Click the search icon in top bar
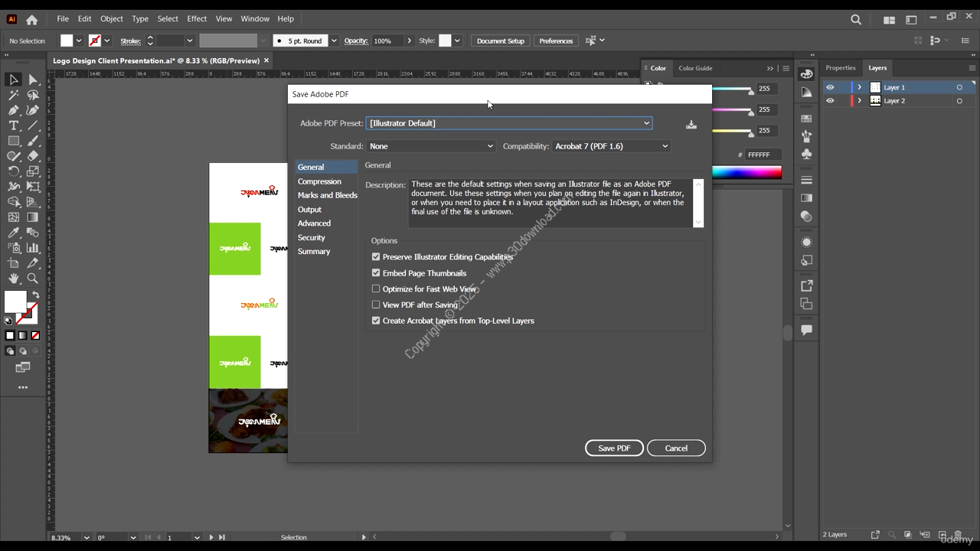The height and width of the screenshot is (551, 980). (856, 19)
